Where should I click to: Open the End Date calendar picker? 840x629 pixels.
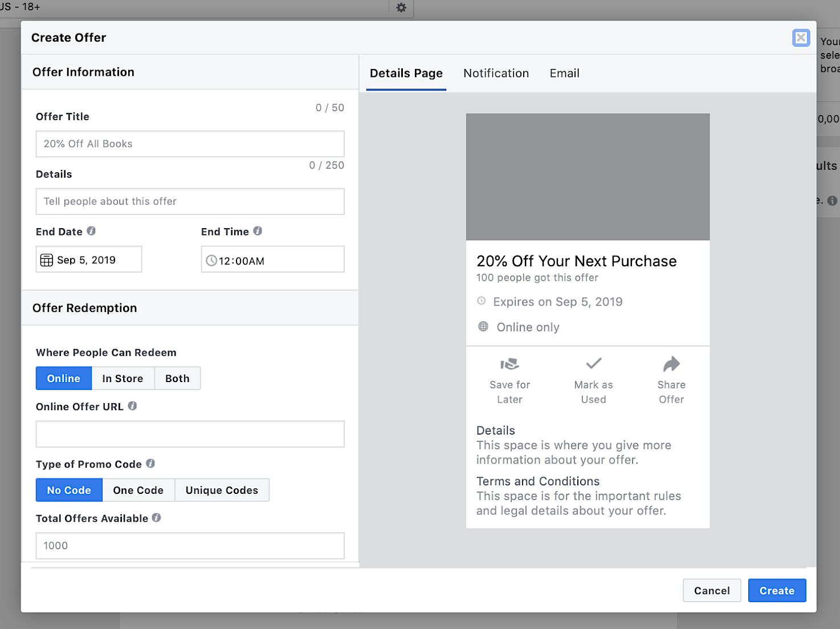89,260
